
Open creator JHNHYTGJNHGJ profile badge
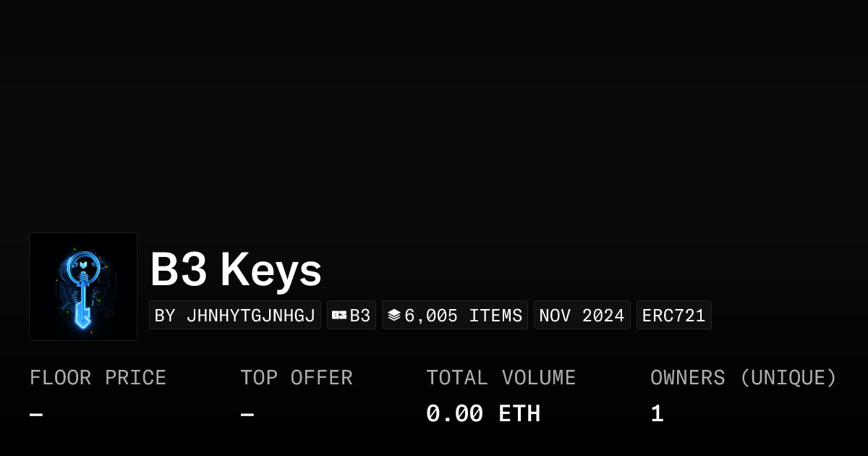click(235, 316)
